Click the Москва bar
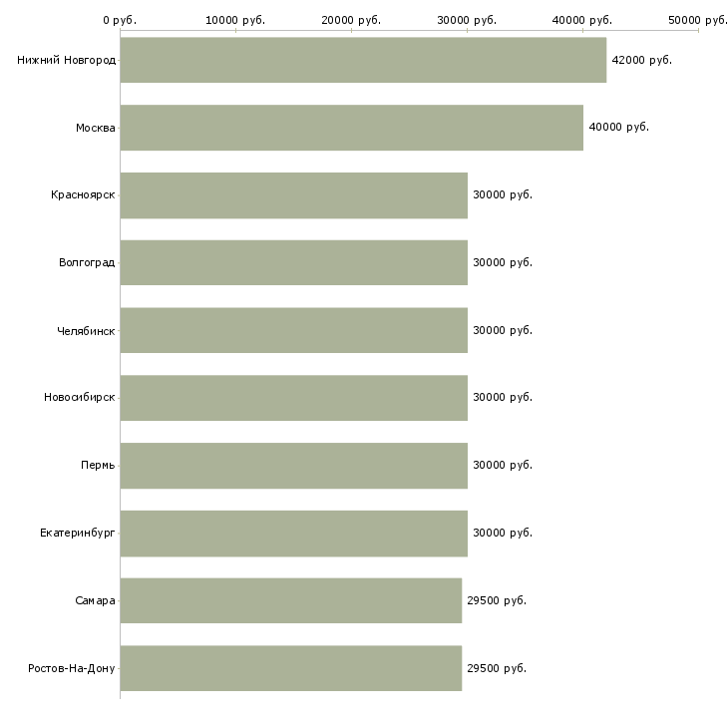The image size is (728, 728). (x=351, y=128)
